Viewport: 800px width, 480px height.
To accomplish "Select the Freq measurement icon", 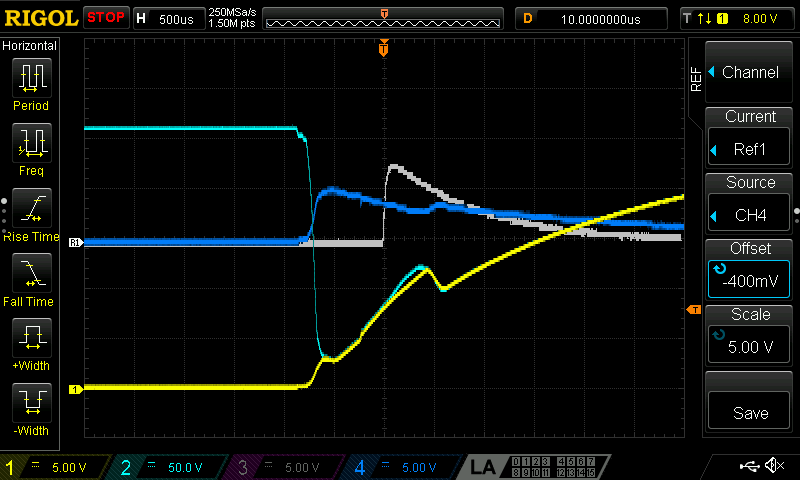I will point(32,143).
